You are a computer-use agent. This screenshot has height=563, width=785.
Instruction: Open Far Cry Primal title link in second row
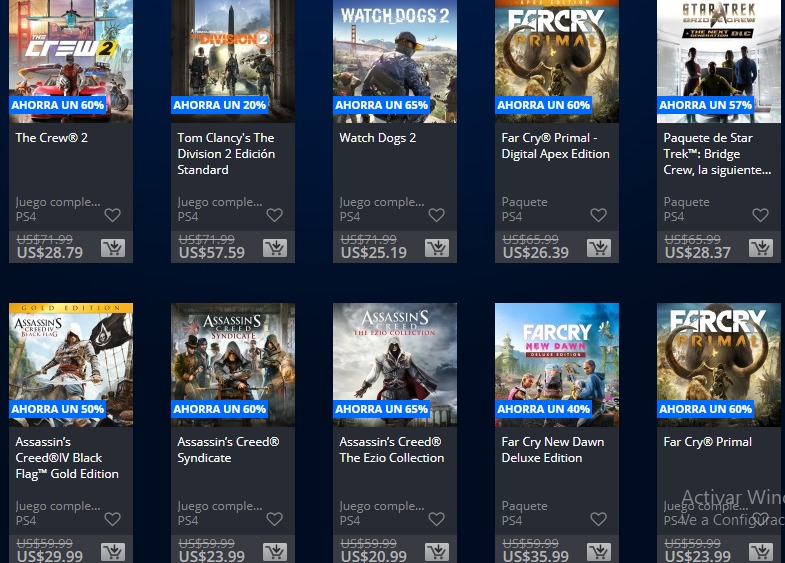point(707,442)
